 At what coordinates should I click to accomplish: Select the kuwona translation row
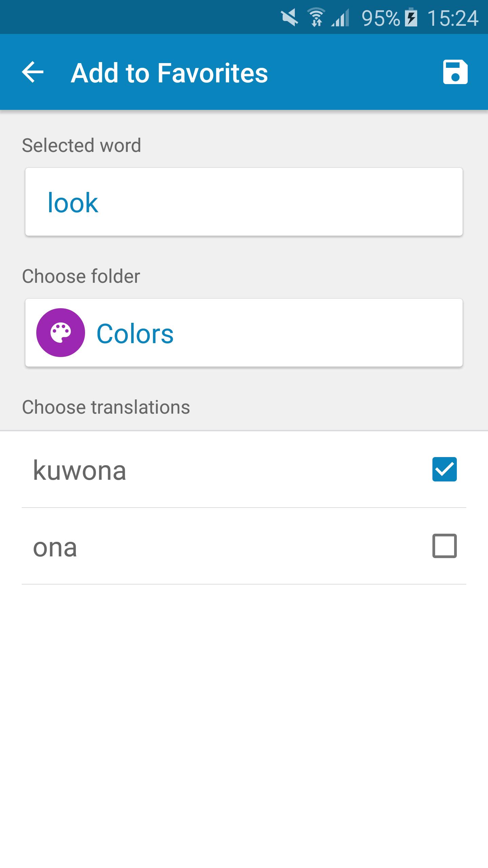point(244,470)
